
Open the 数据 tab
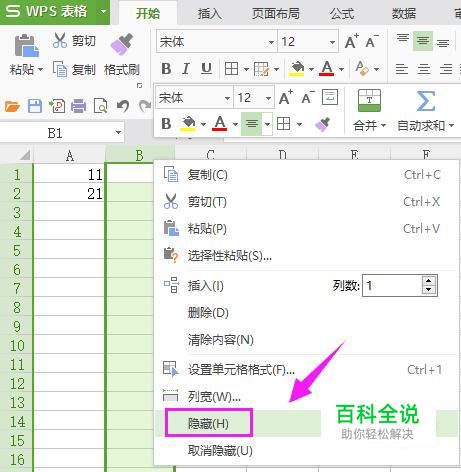pos(404,14)
